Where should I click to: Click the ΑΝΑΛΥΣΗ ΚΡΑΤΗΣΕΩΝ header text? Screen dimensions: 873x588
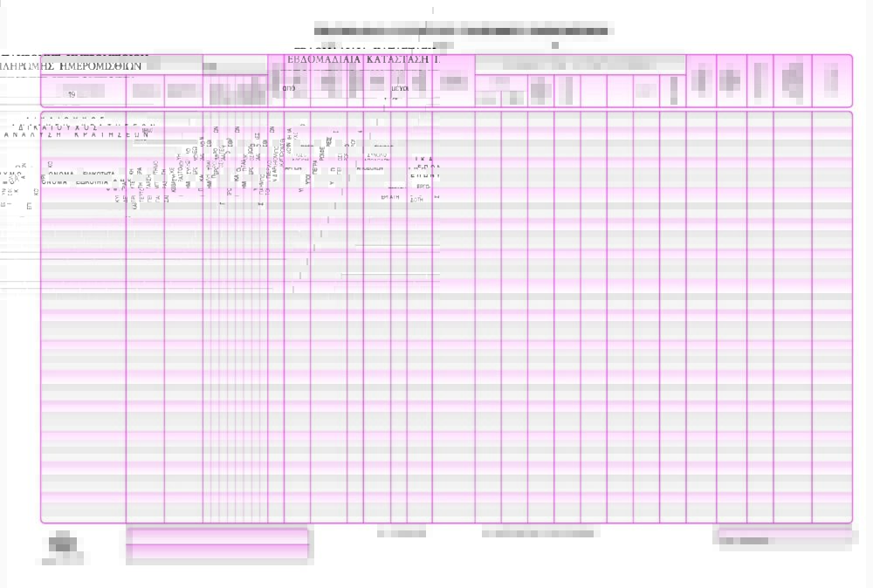point(74,134)
